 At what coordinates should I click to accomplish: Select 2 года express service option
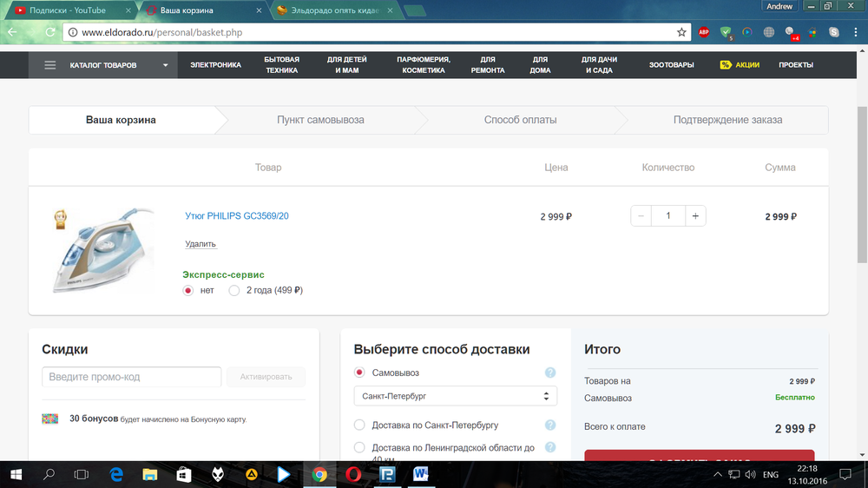(234, 291)
